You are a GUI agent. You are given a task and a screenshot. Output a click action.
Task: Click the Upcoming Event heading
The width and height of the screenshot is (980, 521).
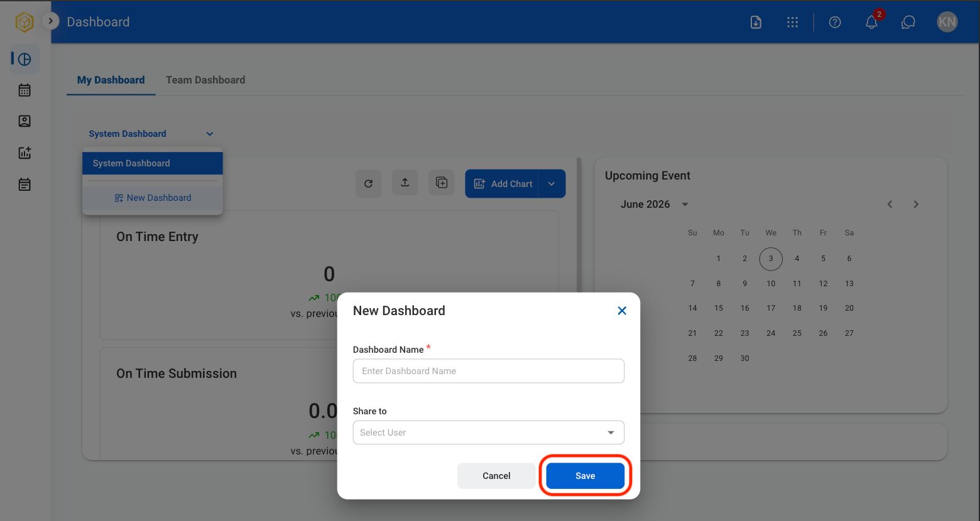(648, 176)
